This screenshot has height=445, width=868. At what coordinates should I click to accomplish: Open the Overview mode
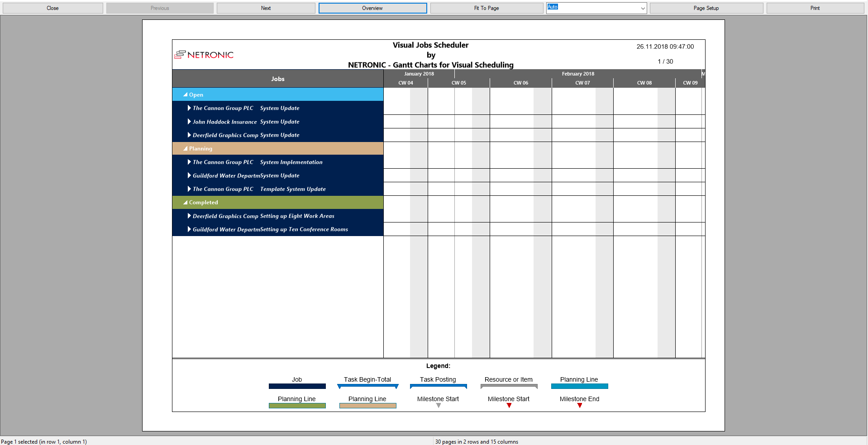tap(372, 8)
